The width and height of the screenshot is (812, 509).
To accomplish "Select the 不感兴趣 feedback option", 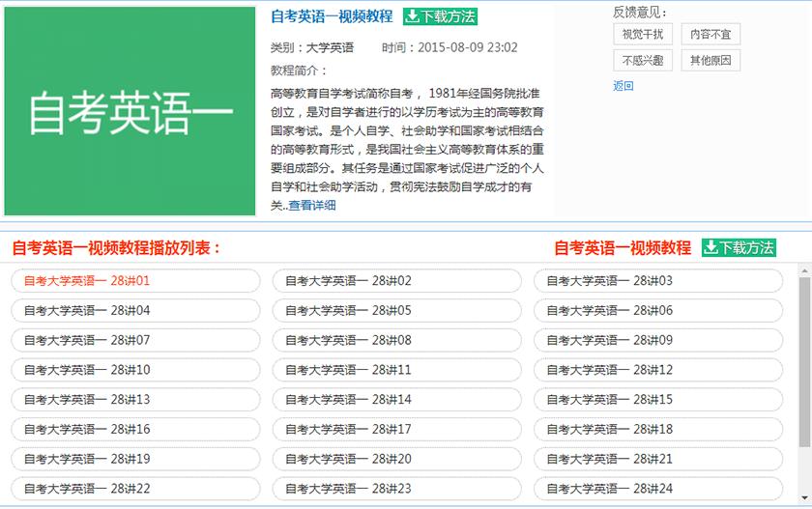I will [x=643, y=61].
